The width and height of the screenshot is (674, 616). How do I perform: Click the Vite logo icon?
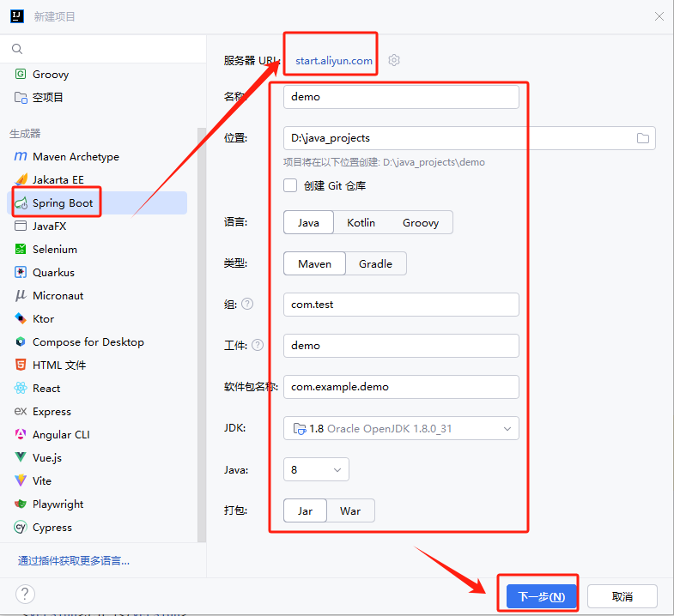(21, 480)
